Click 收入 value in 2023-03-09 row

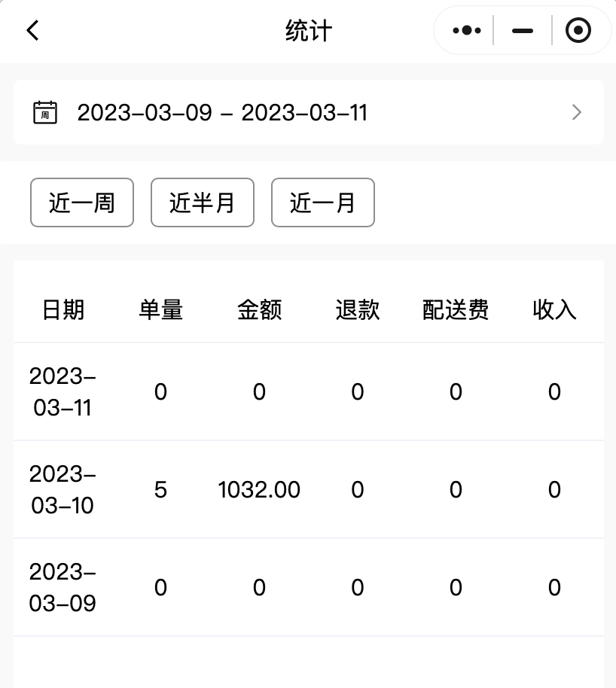point(554,588)
